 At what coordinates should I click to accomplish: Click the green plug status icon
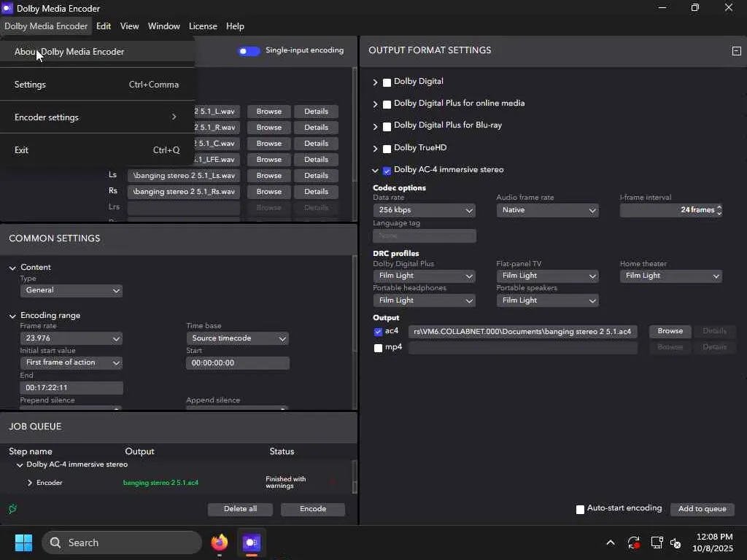click(x=12, y=509)
